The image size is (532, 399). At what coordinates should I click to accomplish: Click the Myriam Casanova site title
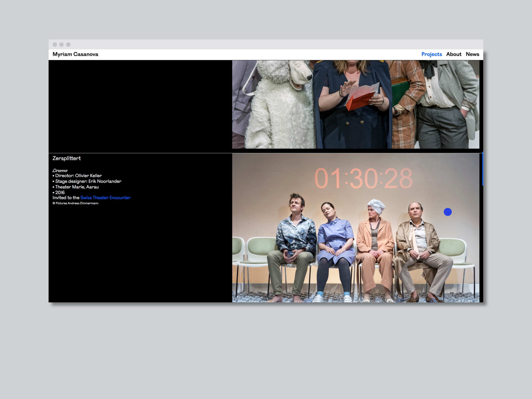click(x=75, y=54)
